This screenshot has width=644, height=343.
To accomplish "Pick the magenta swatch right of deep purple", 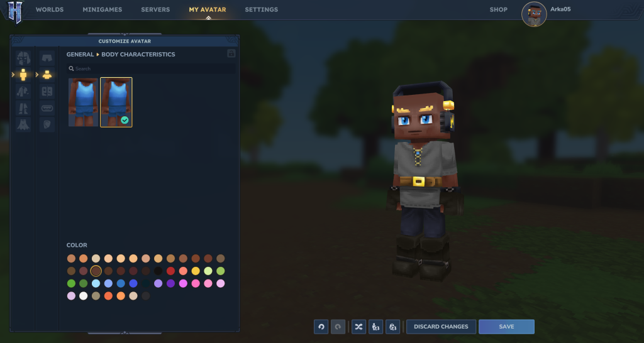I will click(183, 283).
